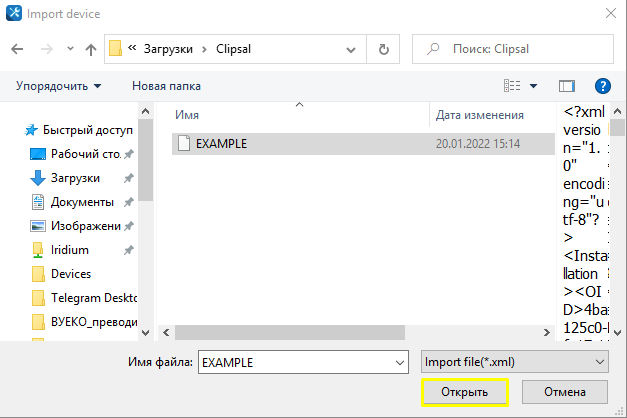Image resolution: width=627 pixels, height=418 pixels.
Task: Toggle the preview pane icon
Action: pos(567,86)
